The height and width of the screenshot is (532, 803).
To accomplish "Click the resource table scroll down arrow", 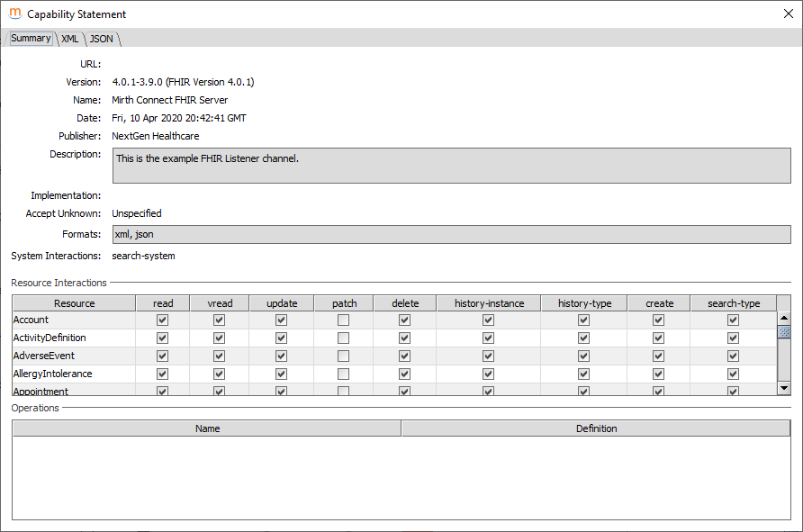I will coord(784,388).
